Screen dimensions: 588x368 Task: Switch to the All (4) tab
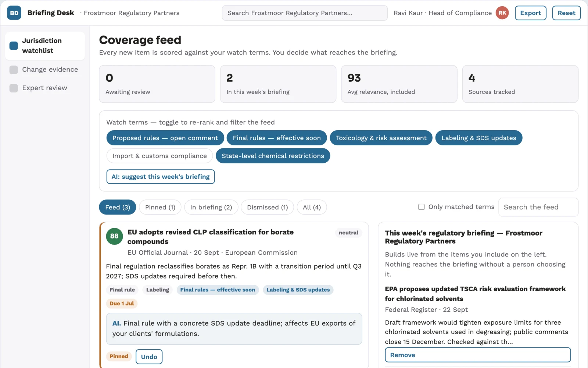pyautogui.click(x=312, y=207)
